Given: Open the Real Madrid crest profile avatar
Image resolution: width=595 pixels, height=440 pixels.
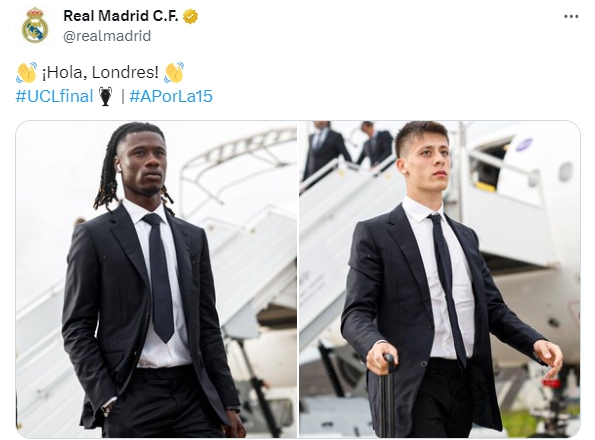Looking at the screenshot, I should click(x=35, y=26).
